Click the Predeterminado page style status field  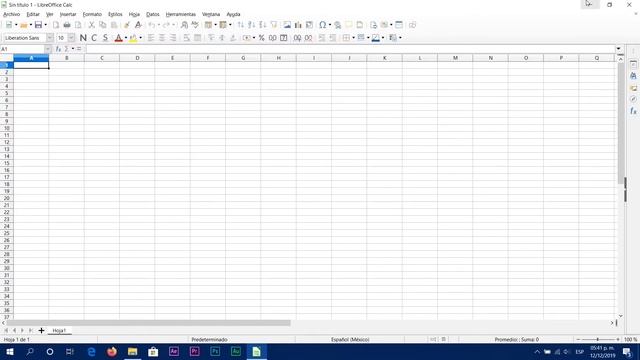(209, 340)
